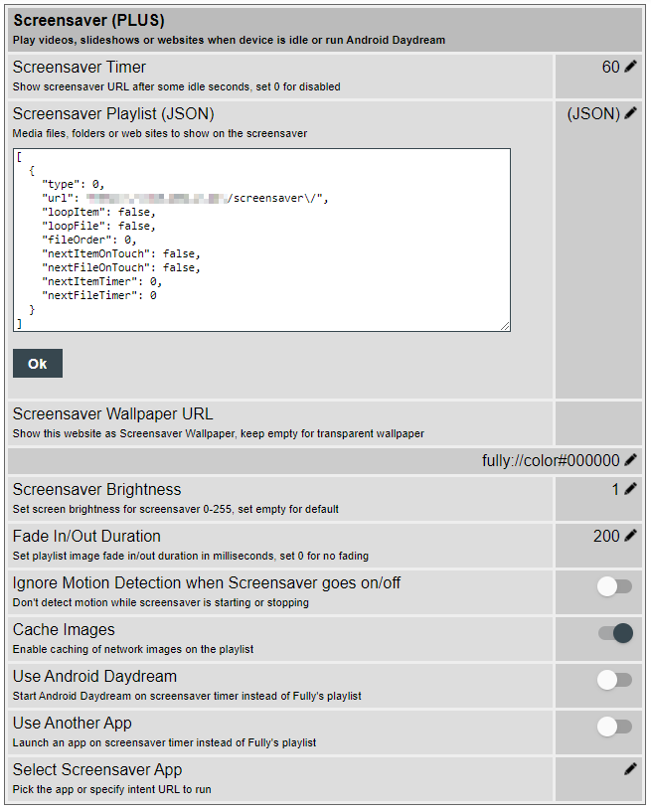This screenshot has width=651, height=812.
Task: Click Screensaver Brightness edit pencil
Action: pyautogui.click(x=631, y=489)
